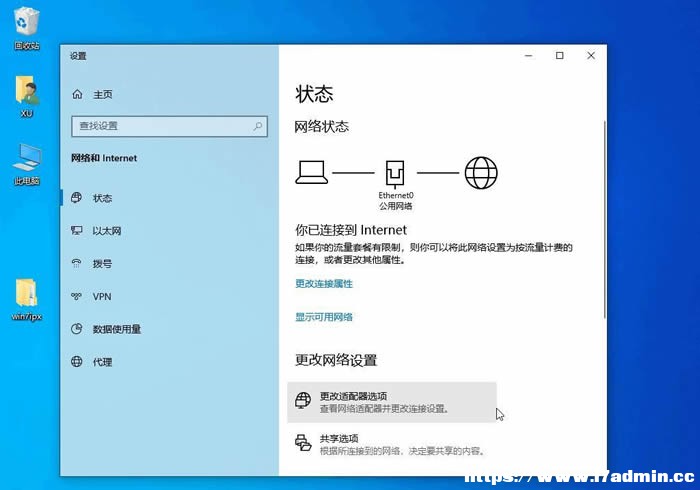
Task: Click the magnifier icon in search box
Action: (258, 126)
